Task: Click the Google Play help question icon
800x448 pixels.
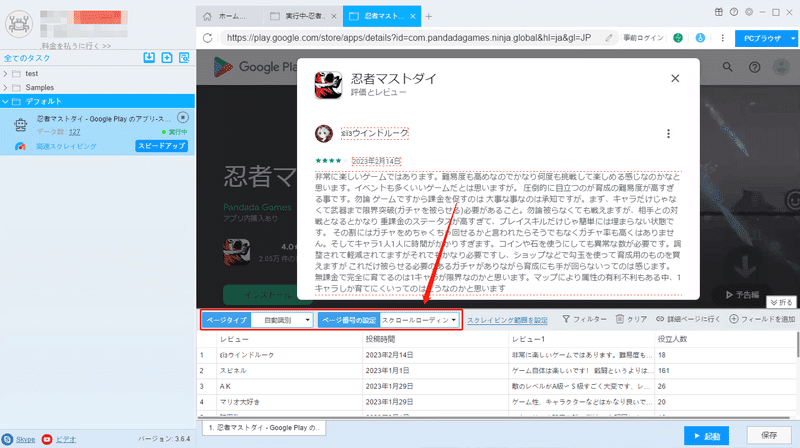Action: tap(755, 67)
